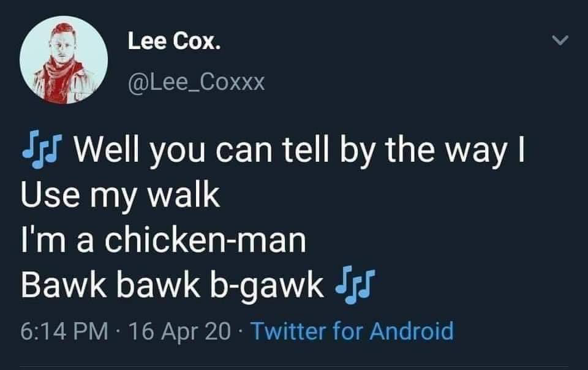Open the tweet options chevron menu
This screenshot has width=588, height=370.
(x=560, y=40)
